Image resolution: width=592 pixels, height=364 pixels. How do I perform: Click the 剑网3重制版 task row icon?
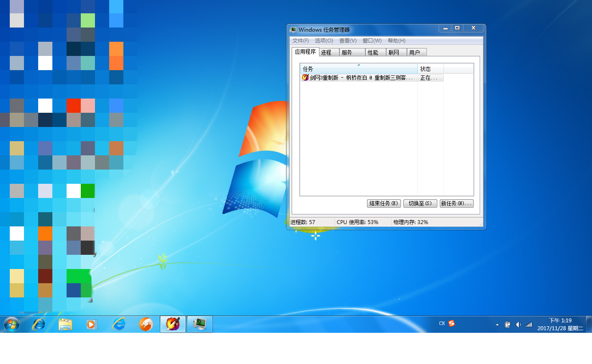tap(305, 78)
